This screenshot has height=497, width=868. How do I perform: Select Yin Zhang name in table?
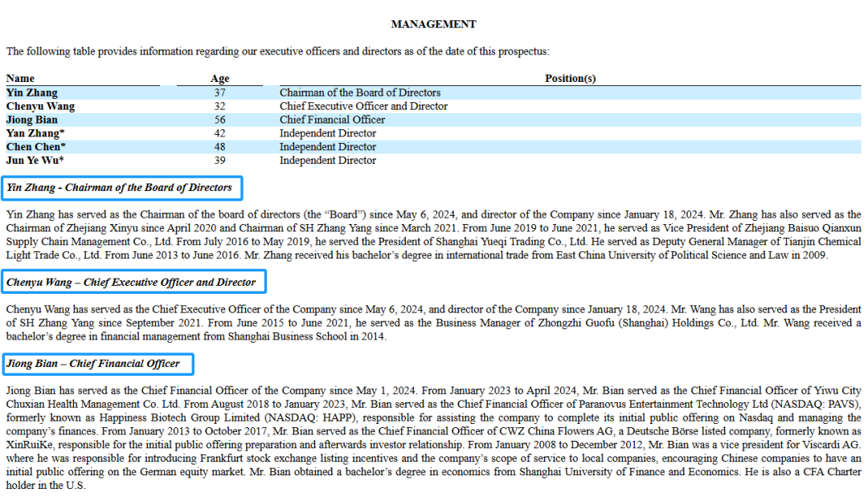coord(32,93)
